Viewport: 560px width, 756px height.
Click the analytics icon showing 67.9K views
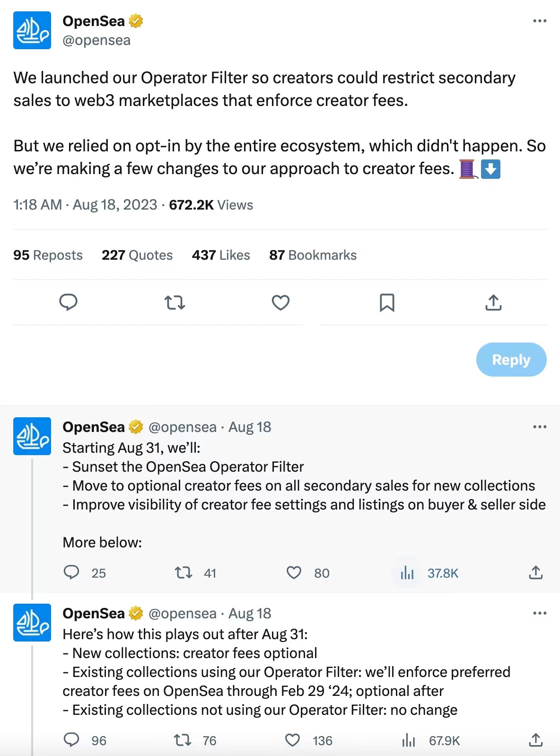click(x=408, y=740)
